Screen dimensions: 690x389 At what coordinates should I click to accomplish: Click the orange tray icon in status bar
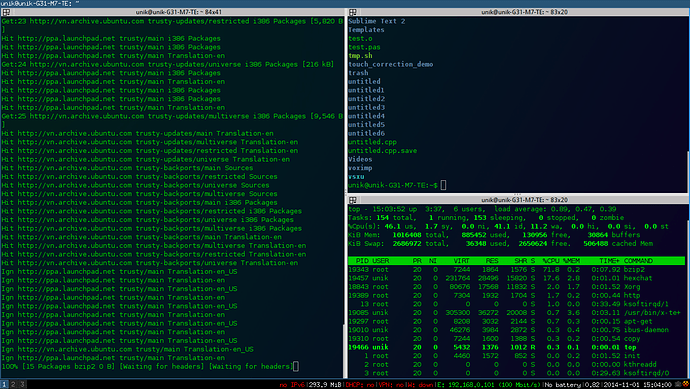click(x=685, y=385)
